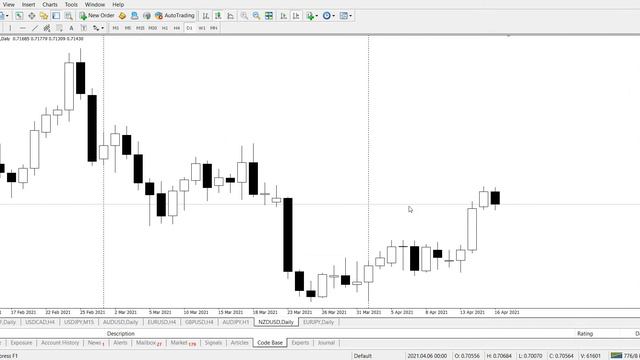Switch timeframe to M15

(x=140, y=28)
